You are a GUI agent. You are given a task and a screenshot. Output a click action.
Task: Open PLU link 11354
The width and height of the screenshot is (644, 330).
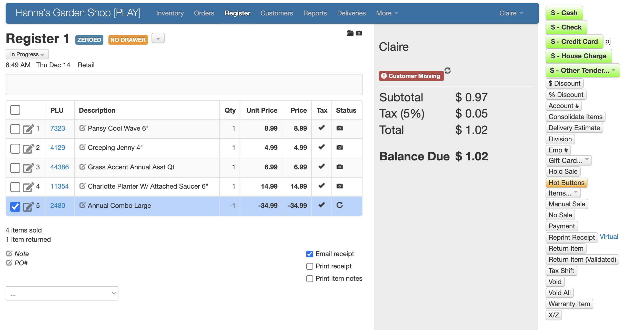[x=59, y=186]
